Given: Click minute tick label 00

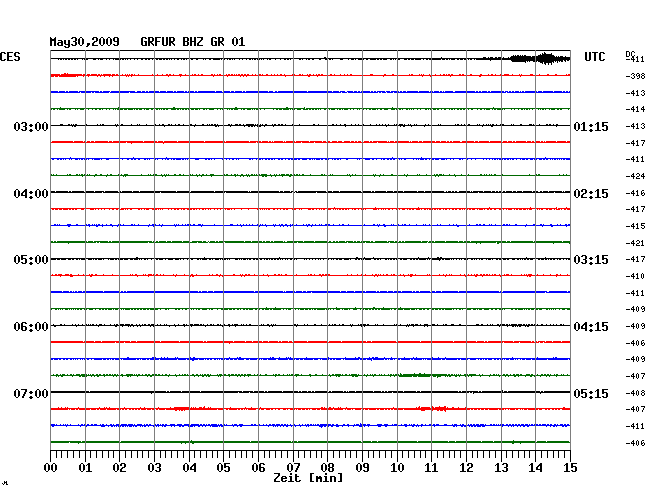Looking at the screenshot, I should point(51,468).
